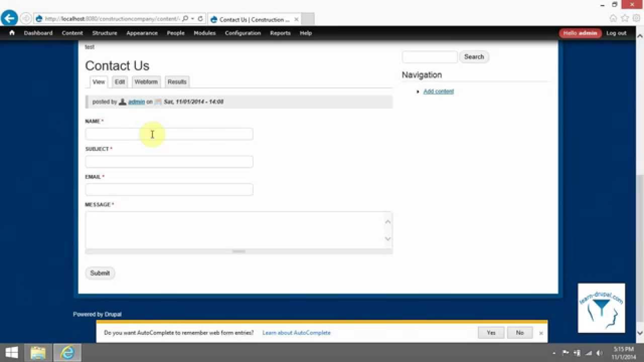Open the Learn about AutoComplete link
This screenshot has width=644, height=362.
pyautogui.click(x=296, y=333)
